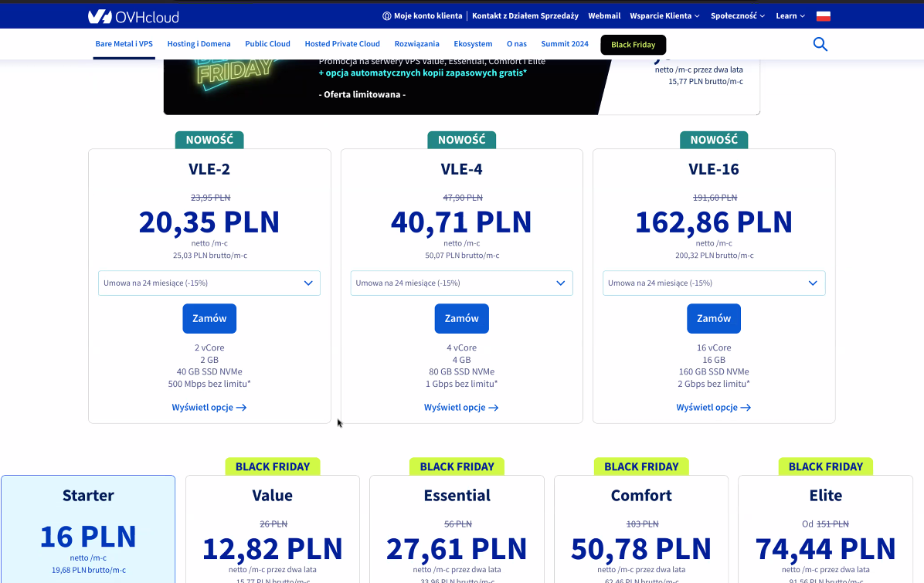Click the 40,71 PLN price
The image size is (924, 583).
[461, 222]
